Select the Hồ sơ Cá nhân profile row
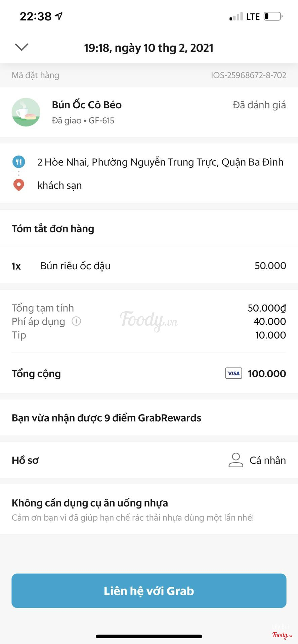The image size is (298, 644). (149, 460)
